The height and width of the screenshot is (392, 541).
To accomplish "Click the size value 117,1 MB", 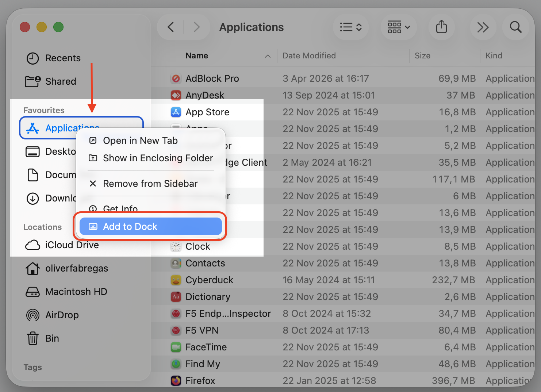I will pyautogui.click(x=454, y=179).
